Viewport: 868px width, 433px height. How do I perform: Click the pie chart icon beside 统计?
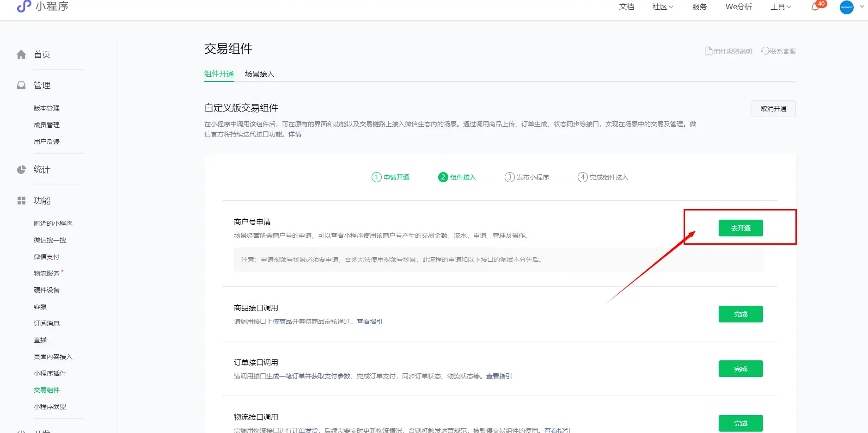[x=21, y=170]
